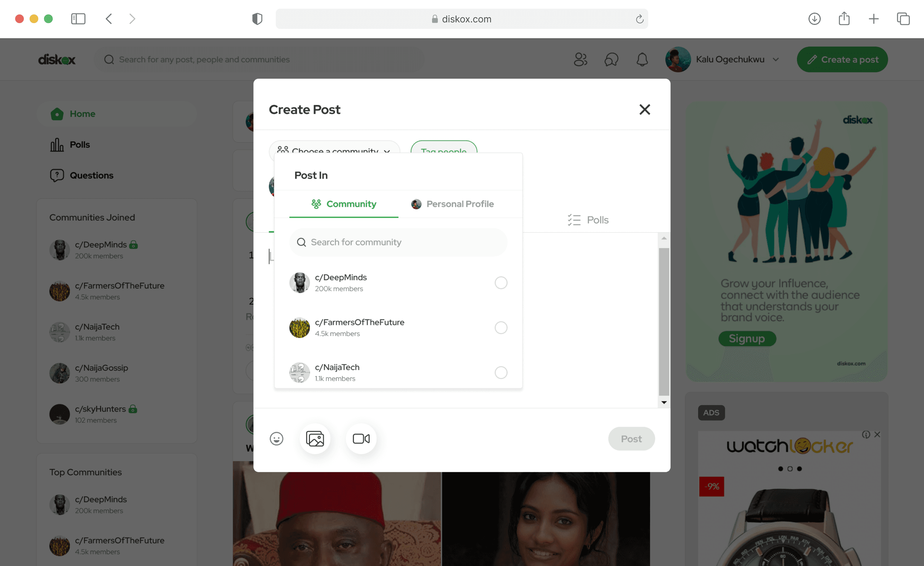924x566 pixels.
Task: Click the add video camera icon
Action: (x=361, y=439)
